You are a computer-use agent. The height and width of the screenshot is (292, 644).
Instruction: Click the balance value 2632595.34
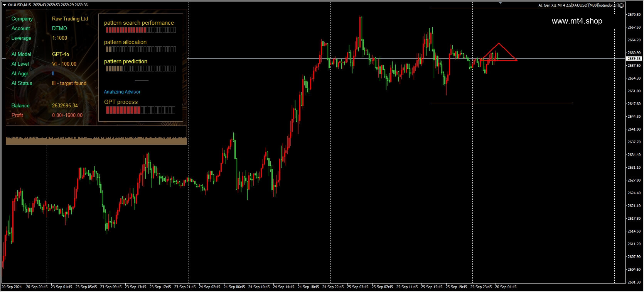coord(65,105)
